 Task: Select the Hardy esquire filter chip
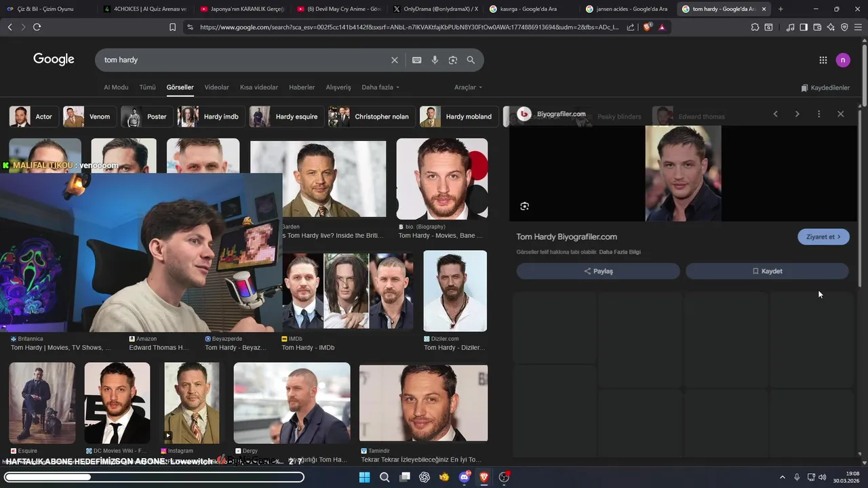tap(285, 117)
